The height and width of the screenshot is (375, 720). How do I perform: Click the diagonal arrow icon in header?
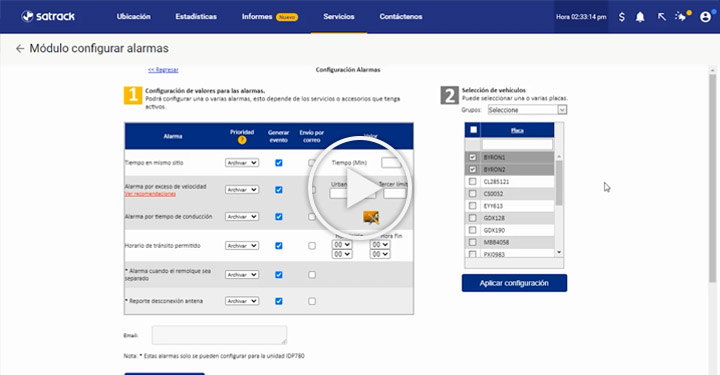pos(661,17)
